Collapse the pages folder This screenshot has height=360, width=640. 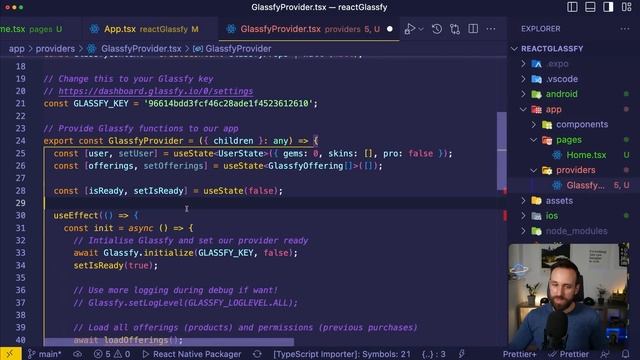(534, 140)
